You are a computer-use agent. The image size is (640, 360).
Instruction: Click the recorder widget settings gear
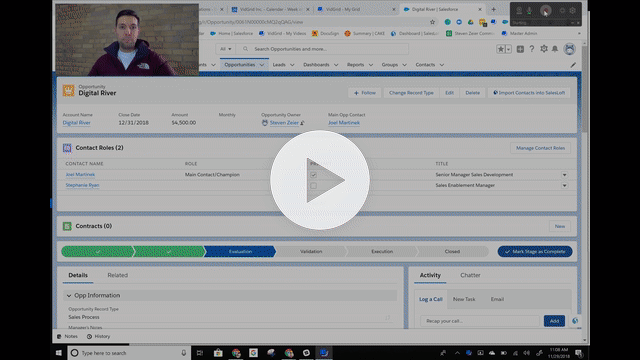click(573, 11)
